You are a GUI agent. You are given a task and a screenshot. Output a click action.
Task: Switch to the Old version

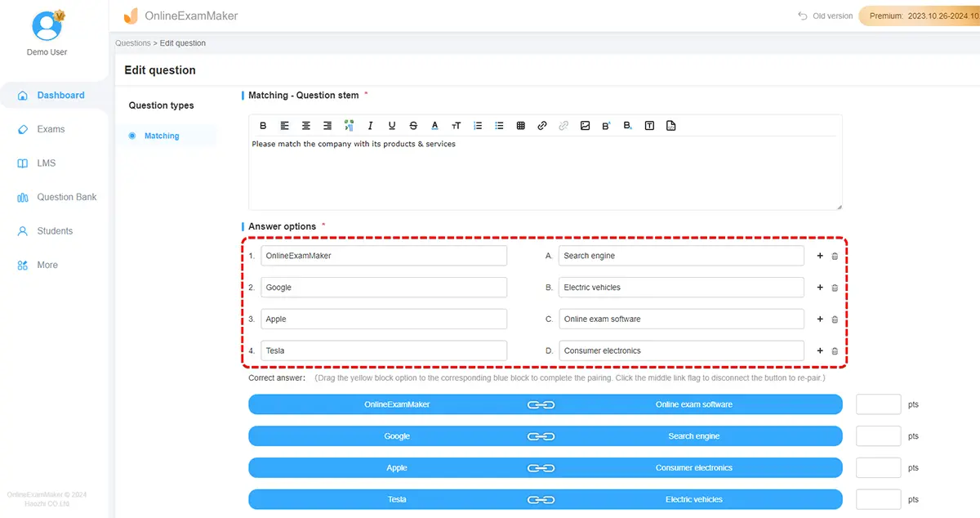(x=825, y=16)
